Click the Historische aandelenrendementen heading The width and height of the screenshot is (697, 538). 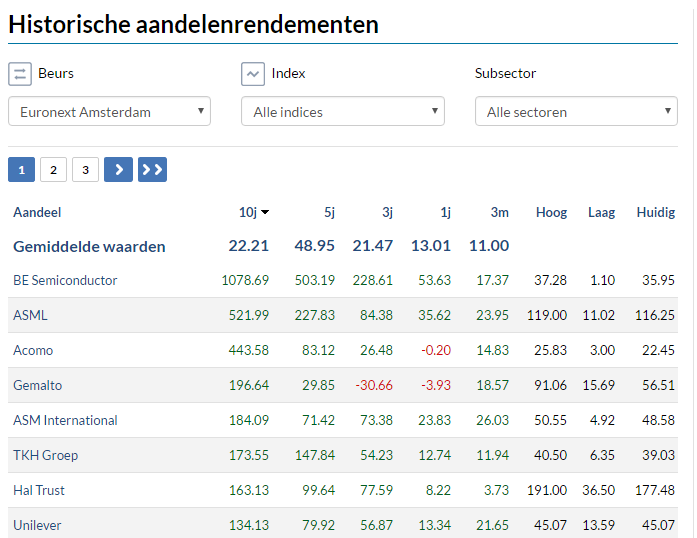coord(193,24)
